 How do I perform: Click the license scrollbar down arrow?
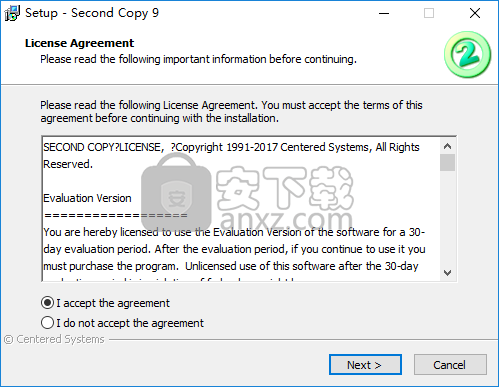tap(447, 273)
